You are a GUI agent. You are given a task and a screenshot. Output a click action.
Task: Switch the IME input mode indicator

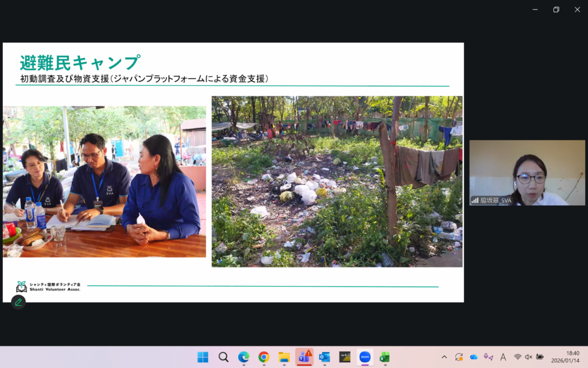[x=503, y=357]
